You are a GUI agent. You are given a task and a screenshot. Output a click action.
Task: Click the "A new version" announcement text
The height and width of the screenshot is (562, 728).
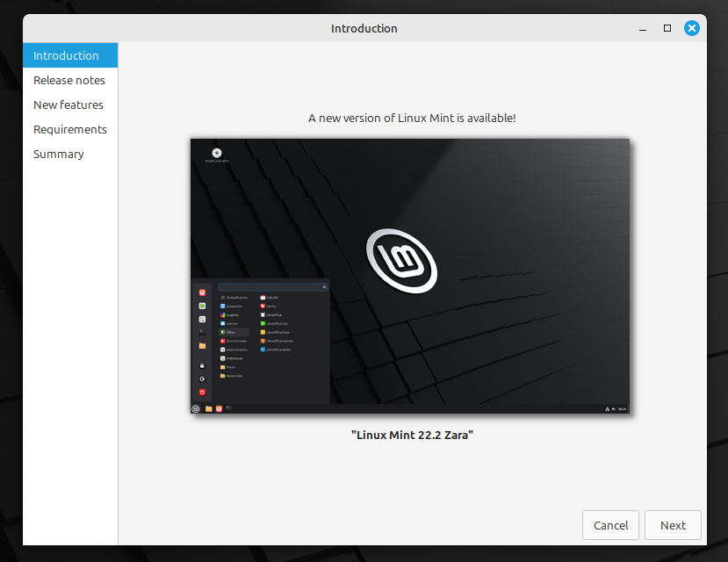[412, 118]
